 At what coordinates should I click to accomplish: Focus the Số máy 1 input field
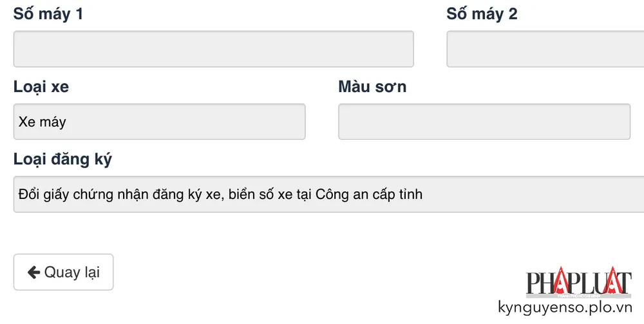tap(213, 49)
